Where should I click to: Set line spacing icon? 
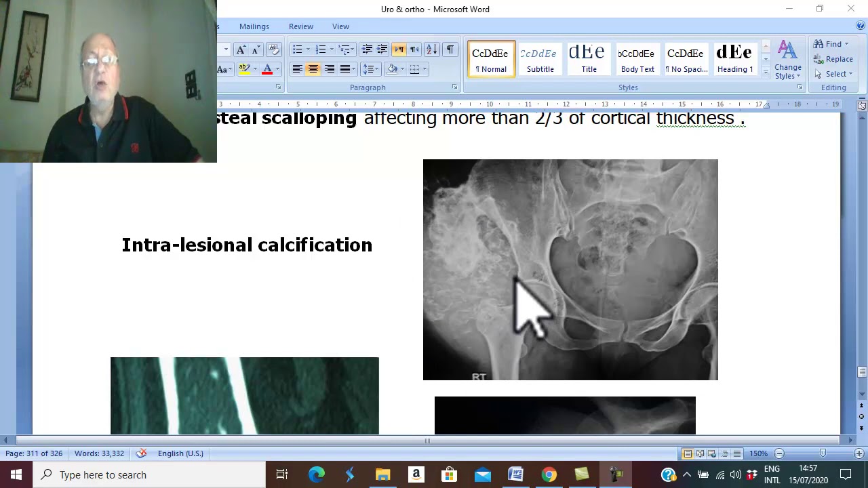tap(369, 69)
